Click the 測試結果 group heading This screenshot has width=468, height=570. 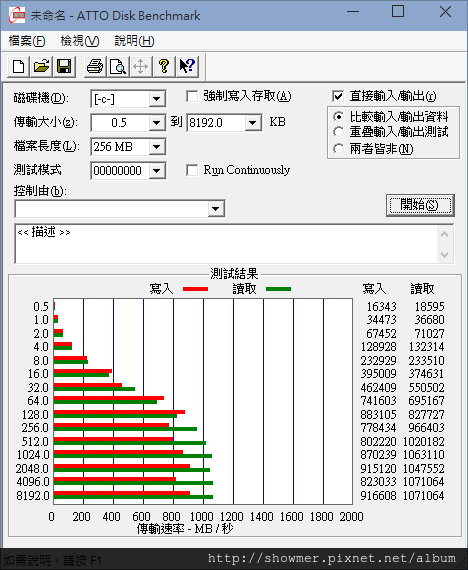point(234,273)
